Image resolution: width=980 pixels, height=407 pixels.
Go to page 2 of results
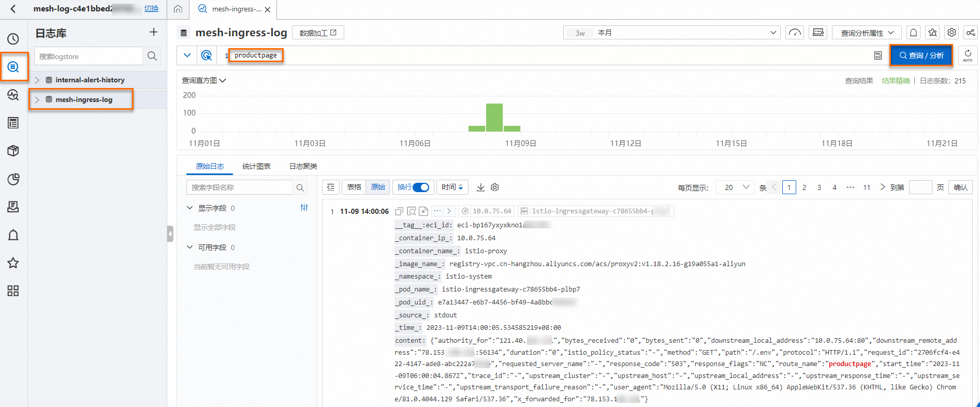coord(804,187)
